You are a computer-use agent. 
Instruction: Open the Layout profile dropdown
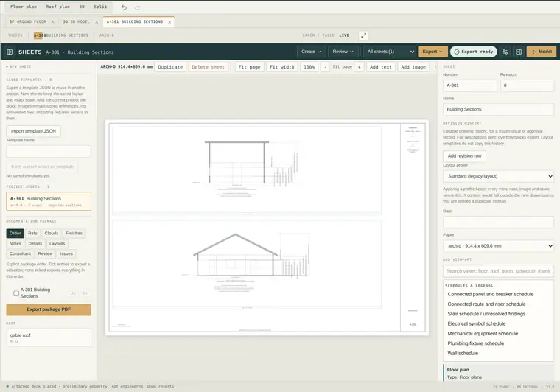point(499,176)
